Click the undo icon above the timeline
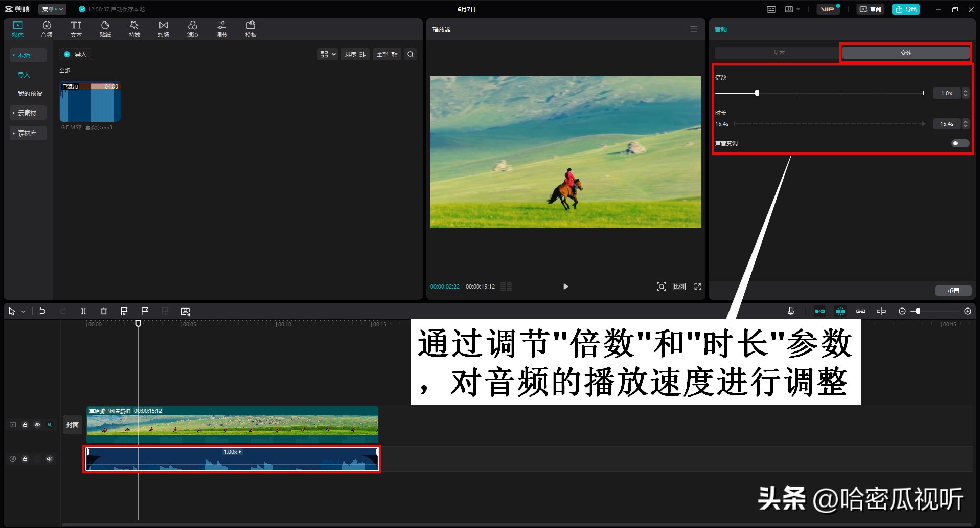The height and width of the screenshot is (528, 980). tap(42, 311)
